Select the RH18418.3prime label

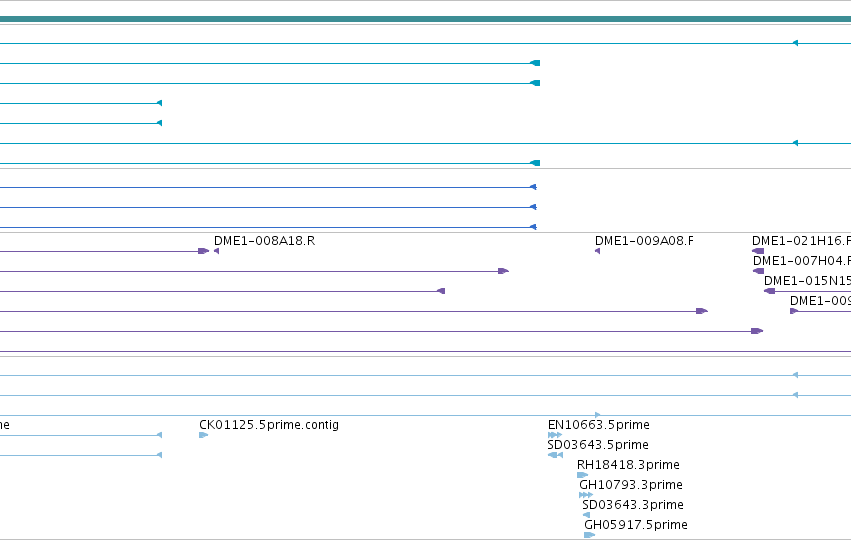point(628,465)
